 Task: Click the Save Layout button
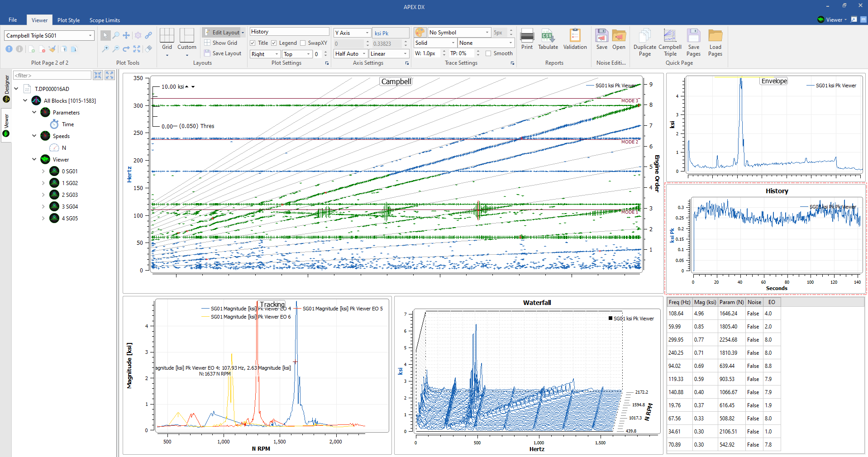tap(223, 53)
